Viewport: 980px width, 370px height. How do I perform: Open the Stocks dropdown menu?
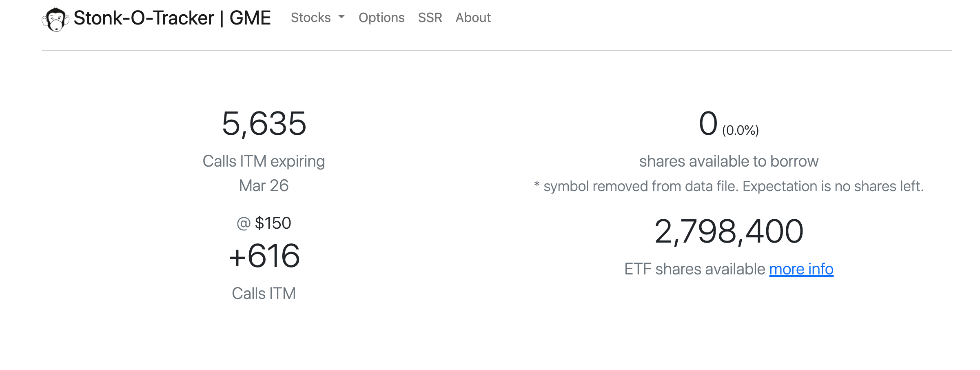[x=311, y=18]
